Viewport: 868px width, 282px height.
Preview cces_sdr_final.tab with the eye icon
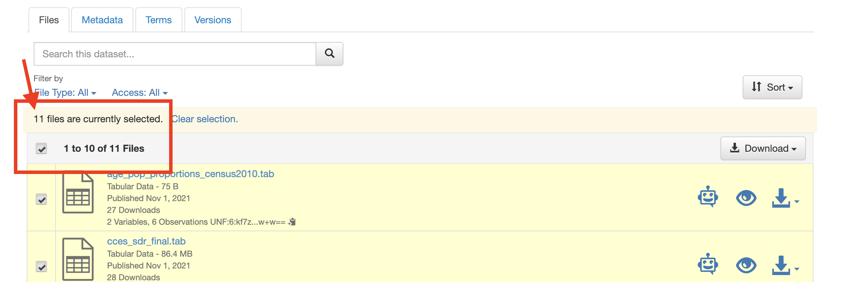[746, 265]
